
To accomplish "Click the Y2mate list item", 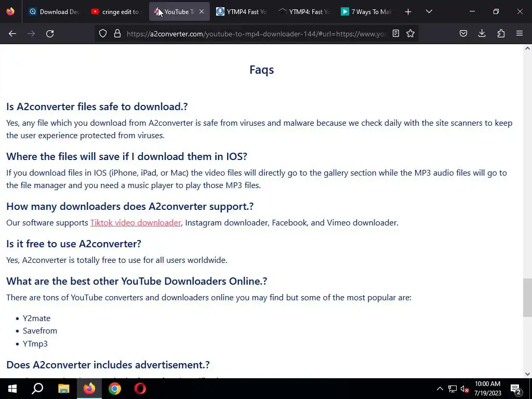I will pos(36,318).
